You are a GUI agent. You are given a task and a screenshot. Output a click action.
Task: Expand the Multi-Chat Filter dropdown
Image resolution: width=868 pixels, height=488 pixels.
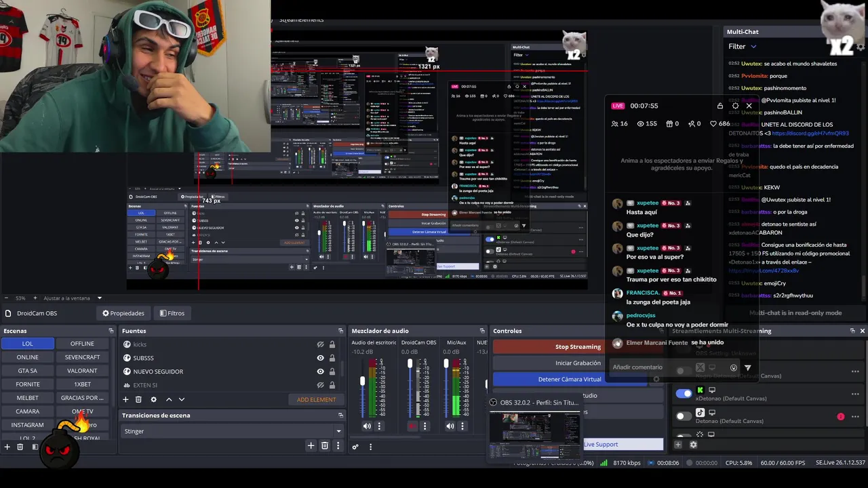coord(743,46)
